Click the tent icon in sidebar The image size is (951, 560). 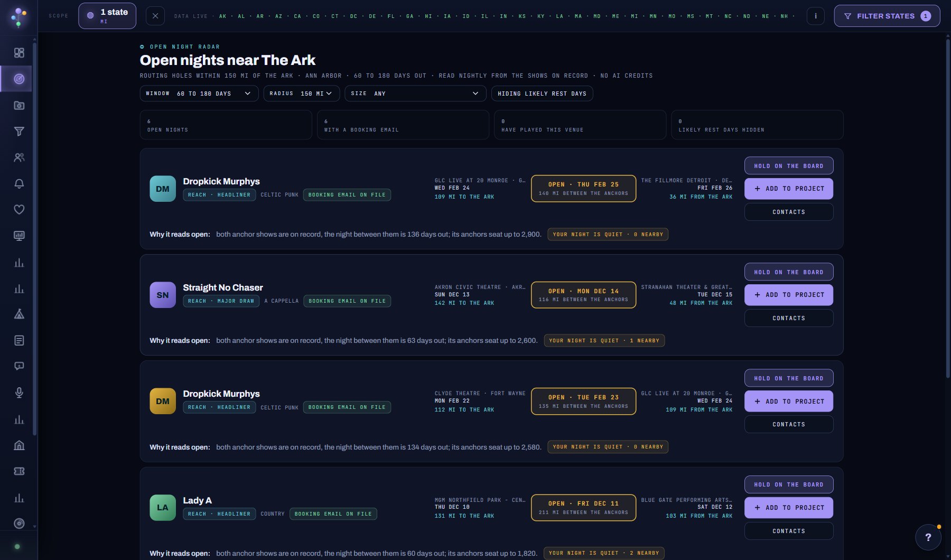(x=19, y=314)
